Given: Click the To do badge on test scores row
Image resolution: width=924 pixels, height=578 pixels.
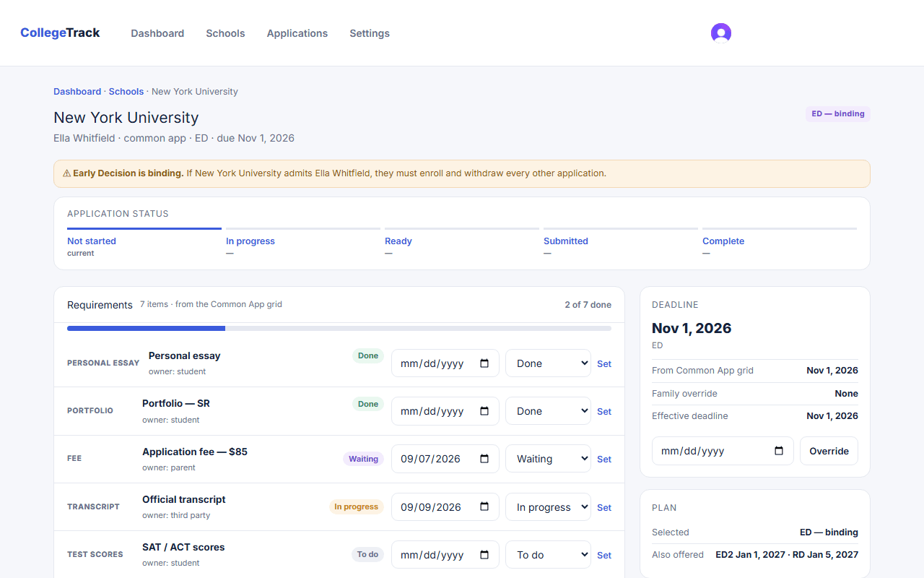Looking at the screenshot, I should (367, 555).
